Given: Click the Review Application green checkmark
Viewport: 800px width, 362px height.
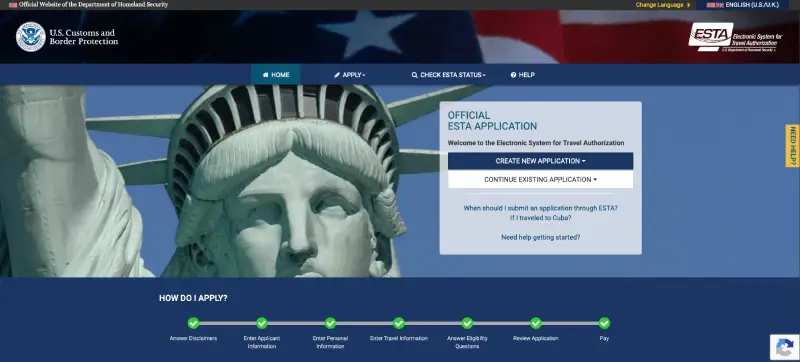Looking at the screenshot, I should (536, 323).
